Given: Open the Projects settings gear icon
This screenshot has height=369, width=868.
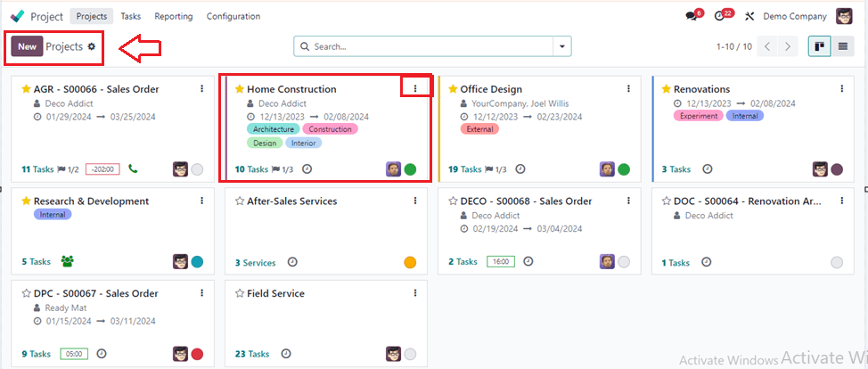Looking at the screenshot, I should tap(91, 46).
